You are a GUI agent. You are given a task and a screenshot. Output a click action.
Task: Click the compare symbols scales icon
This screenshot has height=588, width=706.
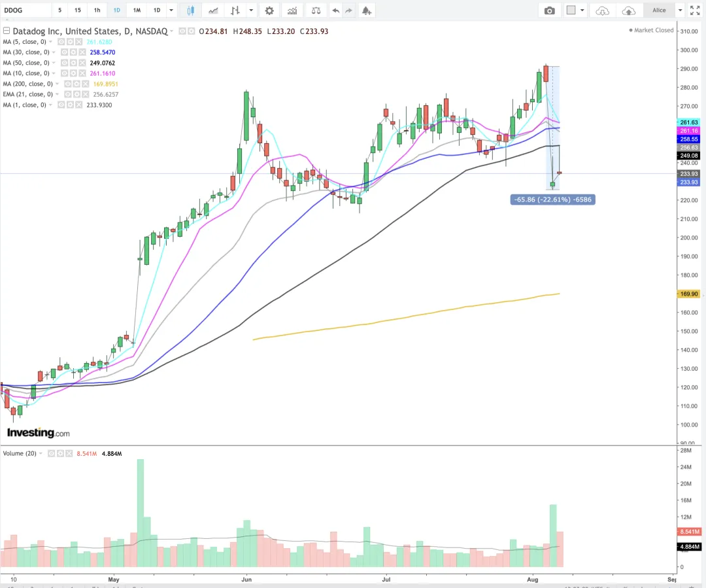(x=316, y=10)
